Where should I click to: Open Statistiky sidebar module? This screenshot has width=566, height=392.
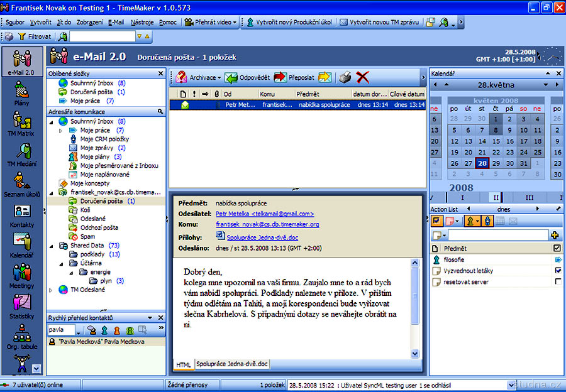21,307
